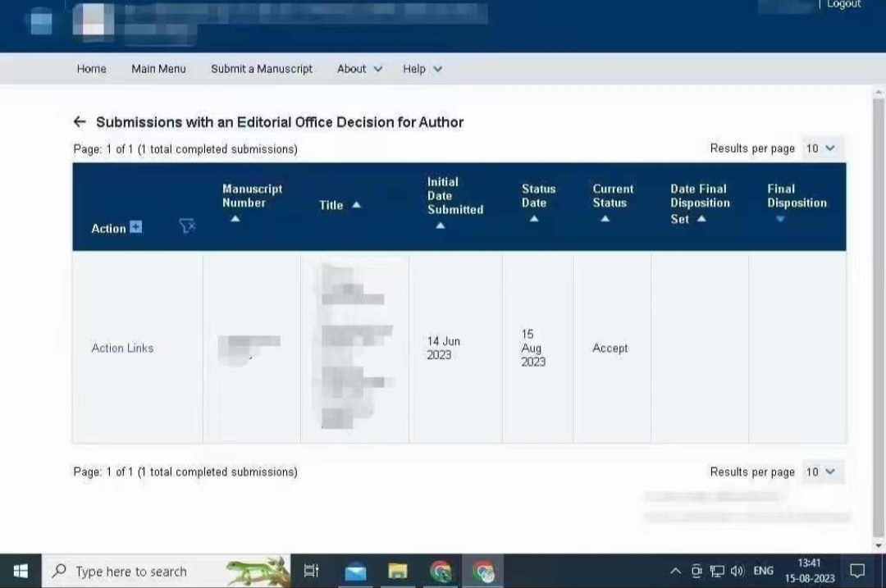The height and width of the screenshot is (588, 886).
Task: Sort by Manuscript Number arrow
Action: click(235, 219)
